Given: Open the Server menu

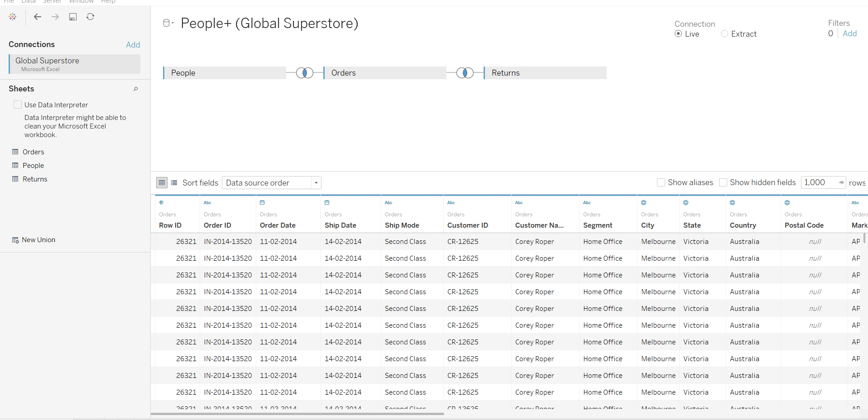Looking at the screenshot, I should [x=52, y=2].
